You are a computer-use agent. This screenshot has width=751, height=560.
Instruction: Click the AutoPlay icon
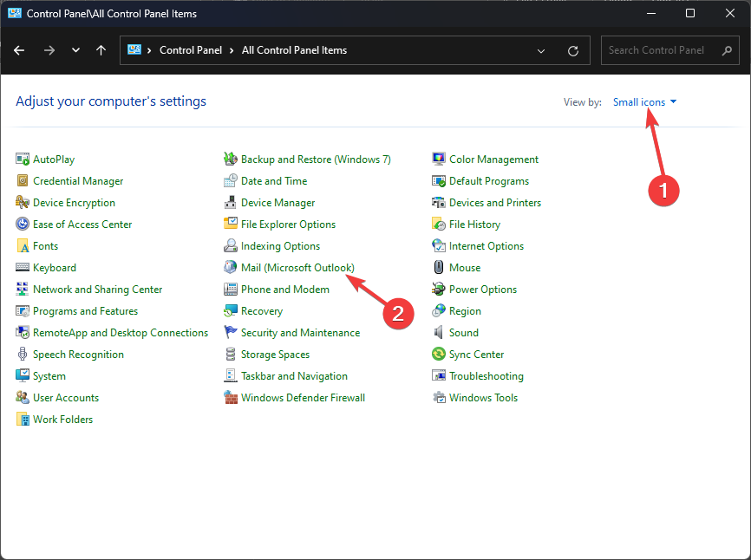coord(23,159)
